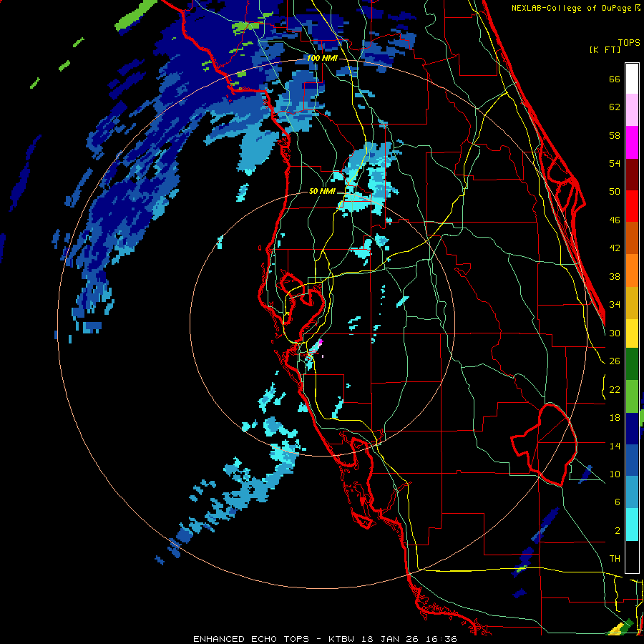Select the light green 26 kft swatch
The image size is (644, 644).
pyautogui.click(x=632, y=396)
